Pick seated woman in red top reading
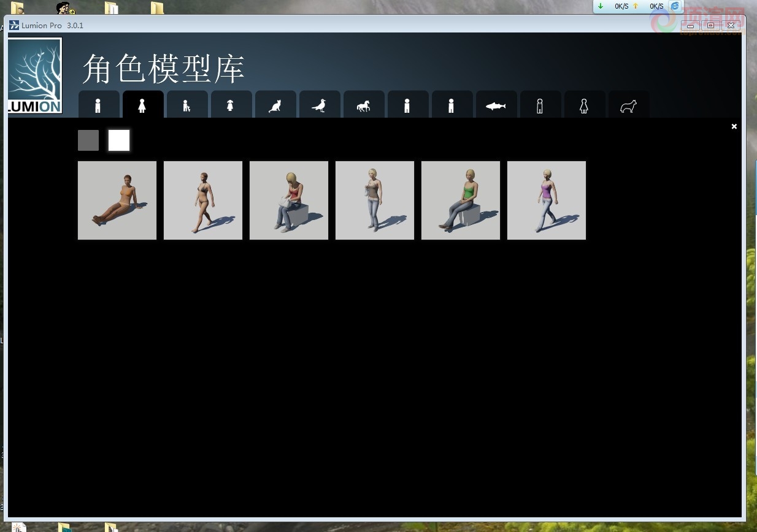This screenshot has width=757, height=532. (x=289, y=200)
